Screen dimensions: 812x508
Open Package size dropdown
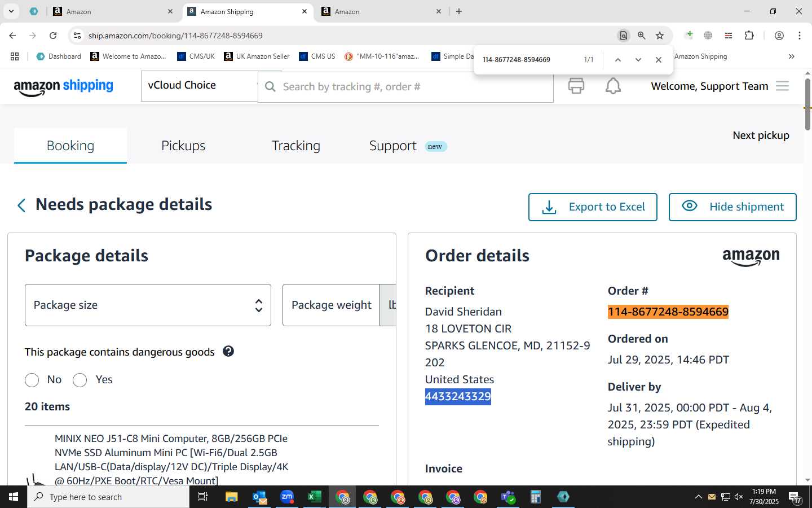click(x=148, y=305)
